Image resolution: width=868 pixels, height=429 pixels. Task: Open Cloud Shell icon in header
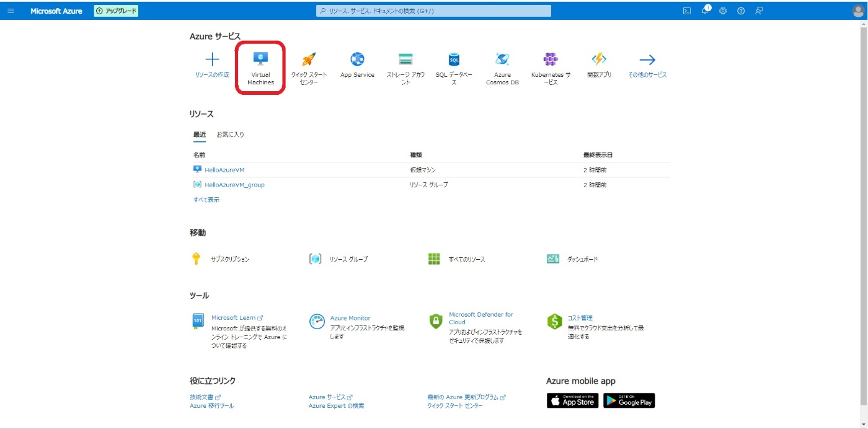[x=687, y=11]
